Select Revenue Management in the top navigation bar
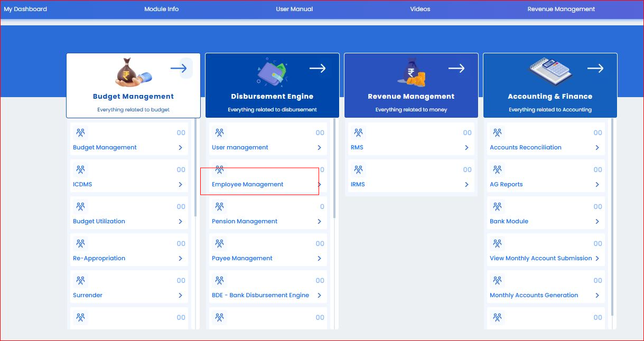Viewport: 644px width, 341px height. [x=561, y=9]
